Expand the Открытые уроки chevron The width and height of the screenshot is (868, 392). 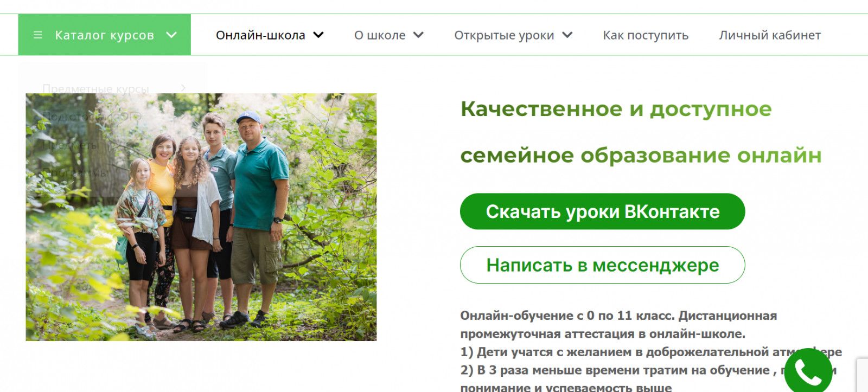click(x=567, y=35)
